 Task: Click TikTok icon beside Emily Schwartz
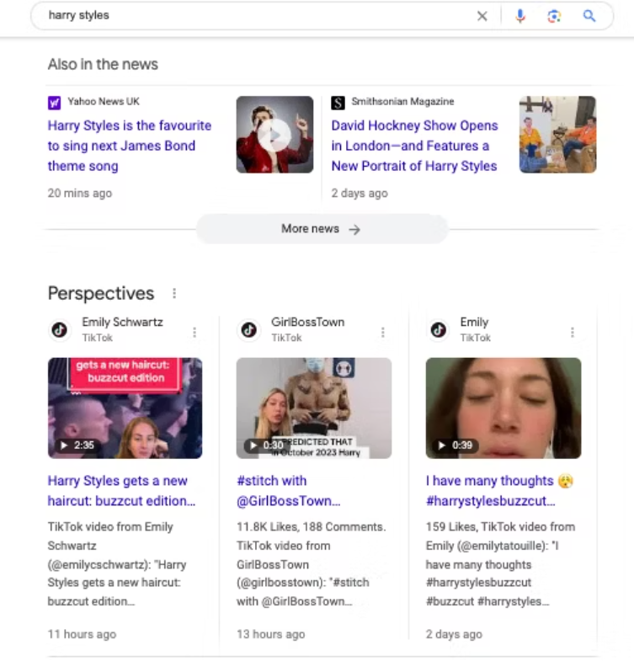pyautogui.click(x=60, y=330)
